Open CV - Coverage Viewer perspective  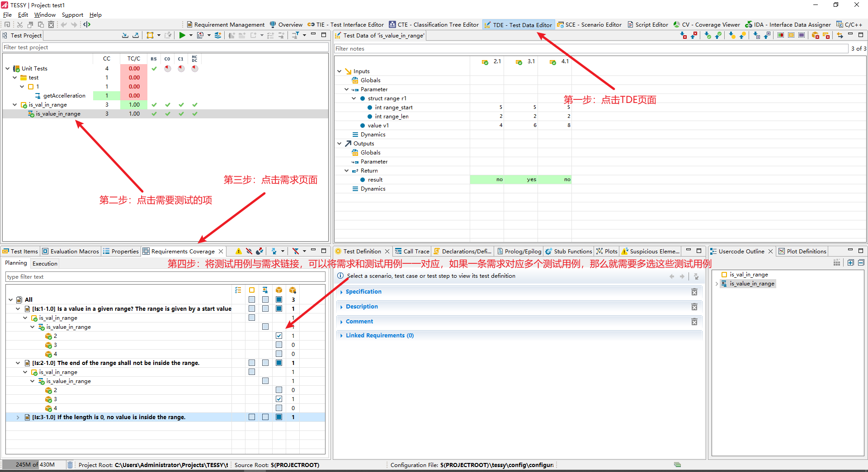[x=707, y=25]
